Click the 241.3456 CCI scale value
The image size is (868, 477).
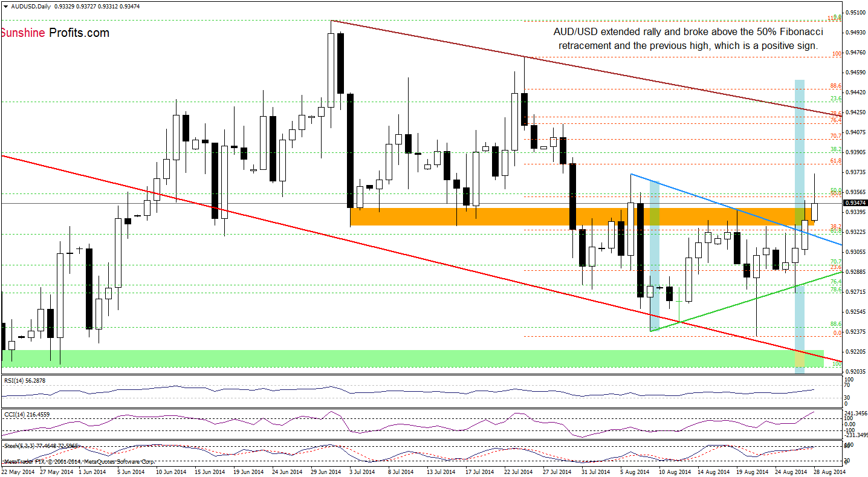857,413
